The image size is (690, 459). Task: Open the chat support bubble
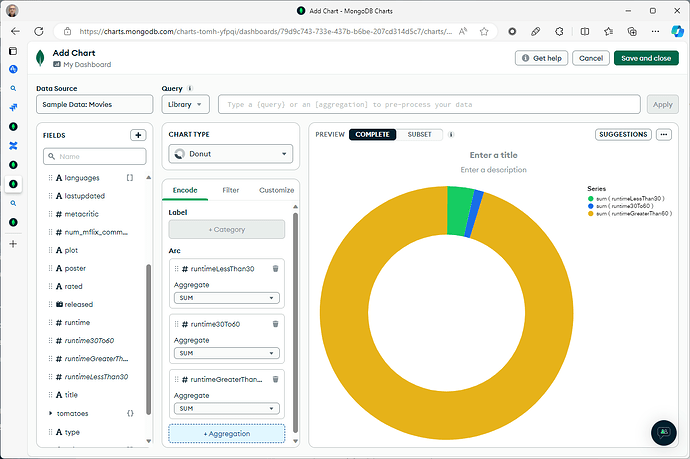point(664,433)
